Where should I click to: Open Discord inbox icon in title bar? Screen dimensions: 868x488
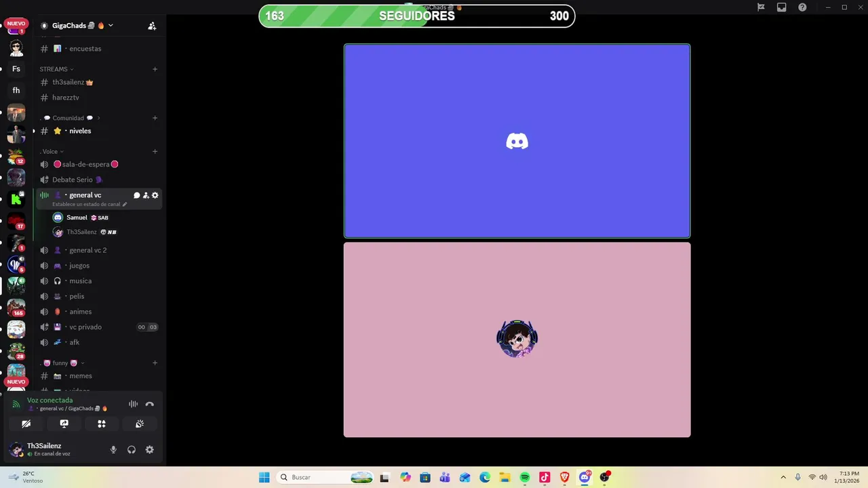pos(781,7)
